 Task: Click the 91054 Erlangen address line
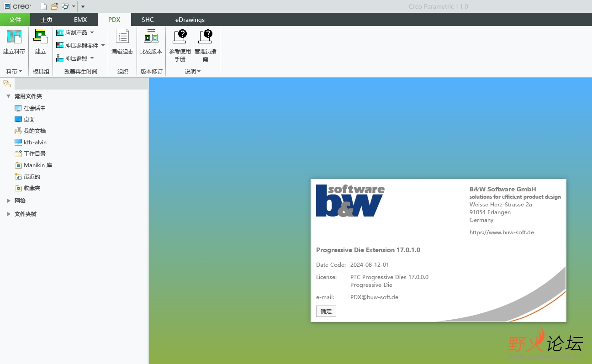490,212
